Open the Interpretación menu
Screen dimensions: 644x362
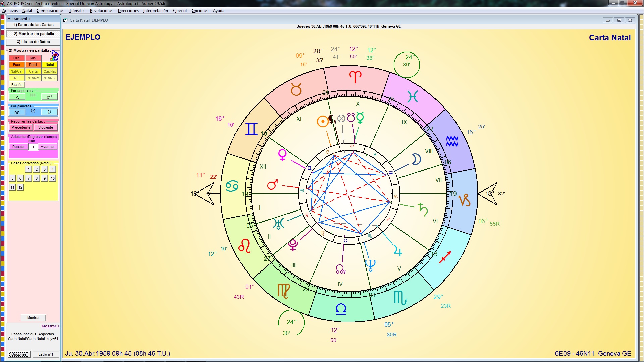coord(155,11)
